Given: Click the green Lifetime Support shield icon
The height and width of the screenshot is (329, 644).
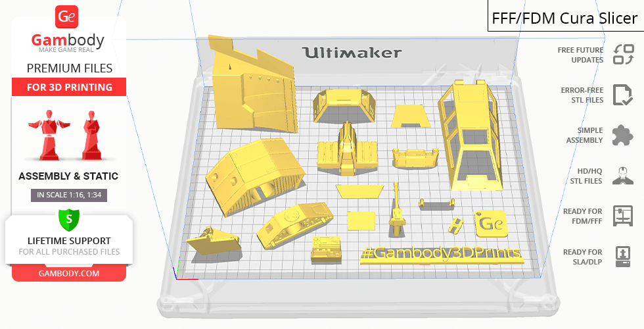Looking at the screenshot, I should click(x=68, y=219).
